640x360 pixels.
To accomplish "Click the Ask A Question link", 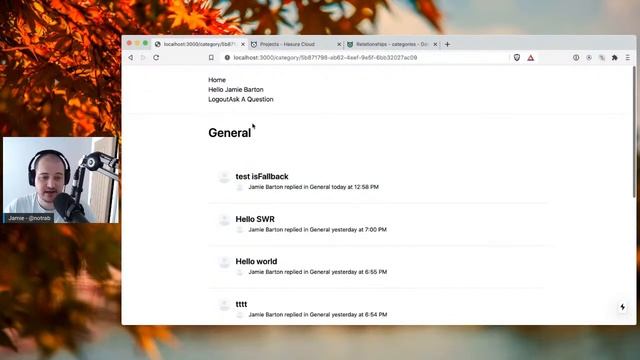I will 251,99.
